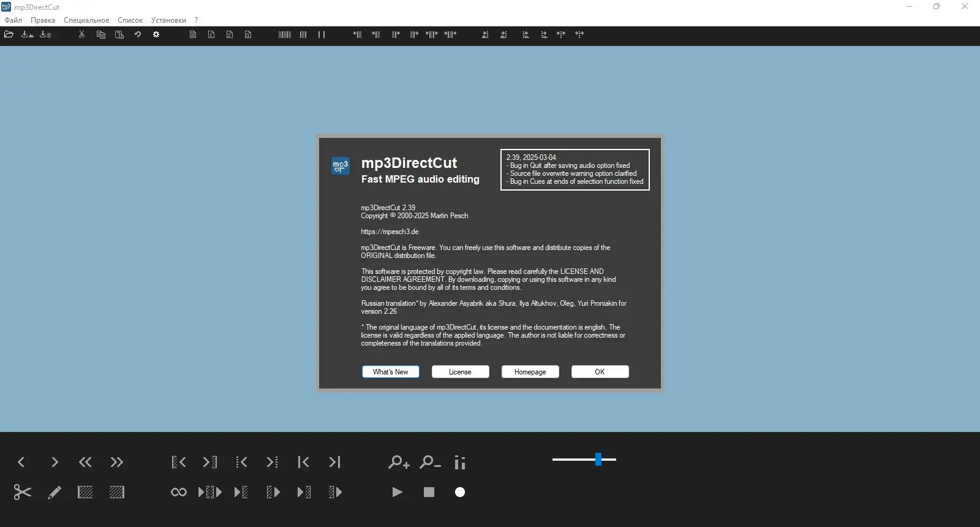980x527 pixels.
Task: Click the paste clipboard icon in the toolbar
Action: [119, 34]
